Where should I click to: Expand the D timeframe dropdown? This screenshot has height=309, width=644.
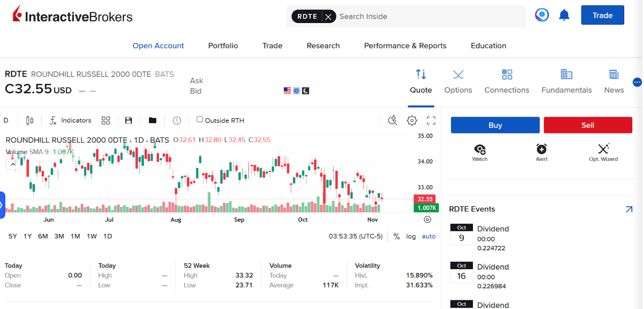coord(6,120)
